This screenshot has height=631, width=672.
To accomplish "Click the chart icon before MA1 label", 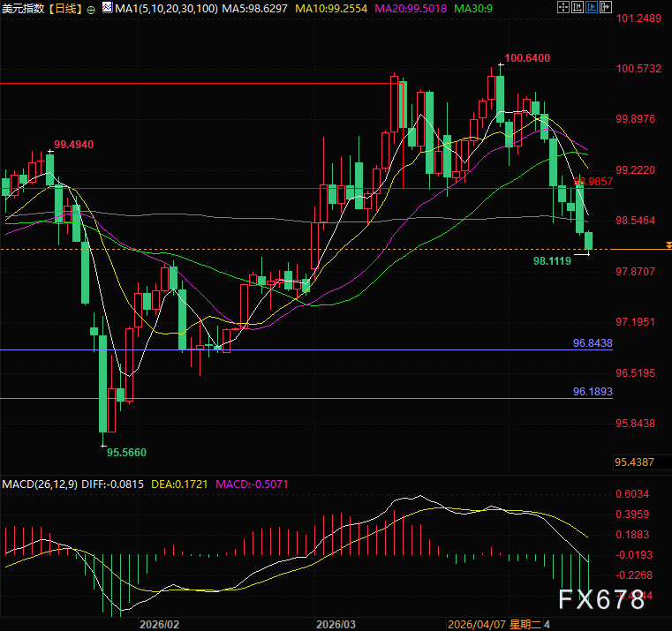I will (108, 8).
